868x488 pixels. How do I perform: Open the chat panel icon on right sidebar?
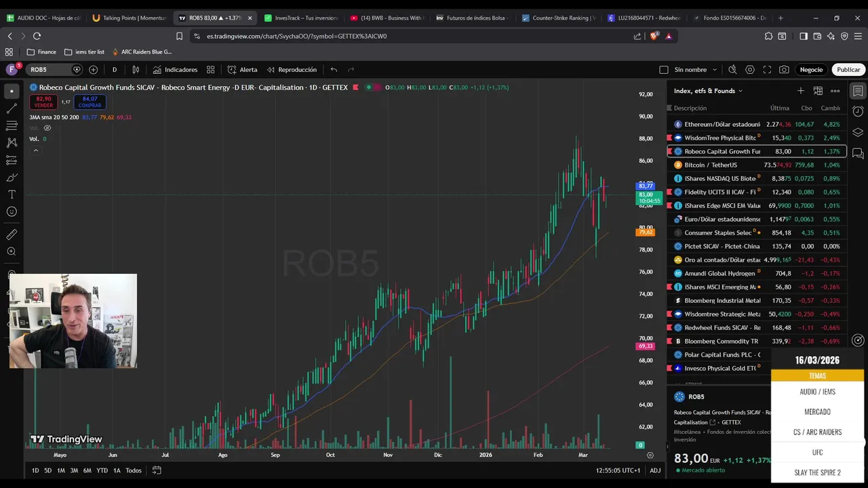tap(858, 154)
